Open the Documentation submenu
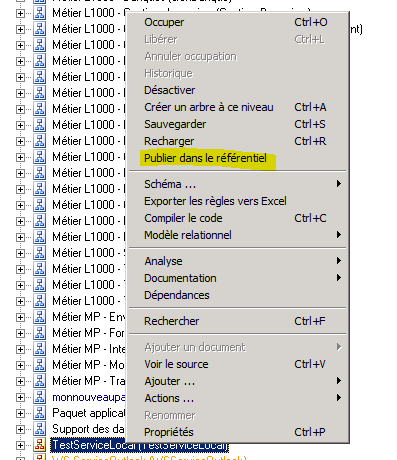The image size is (397, 460). 237,278
